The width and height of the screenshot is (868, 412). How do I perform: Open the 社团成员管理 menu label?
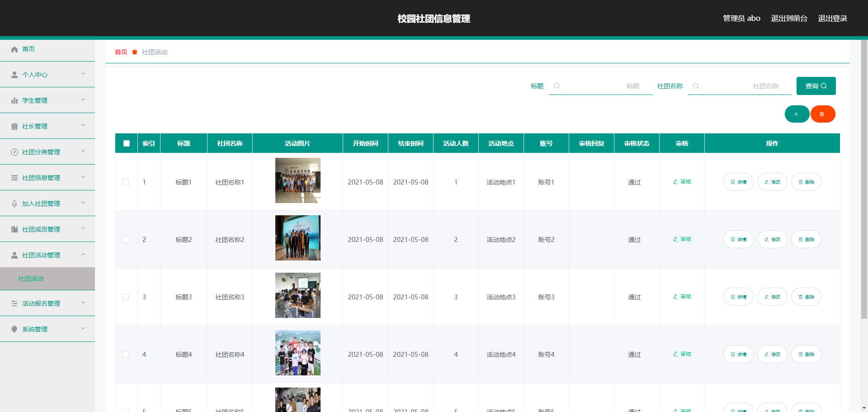[41, 229]
